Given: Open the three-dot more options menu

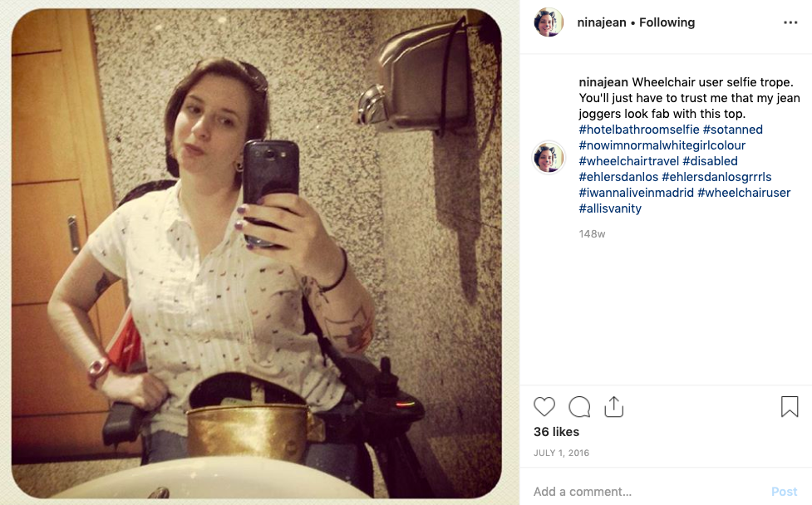Looking at the screenshot, I should point(790,22).
